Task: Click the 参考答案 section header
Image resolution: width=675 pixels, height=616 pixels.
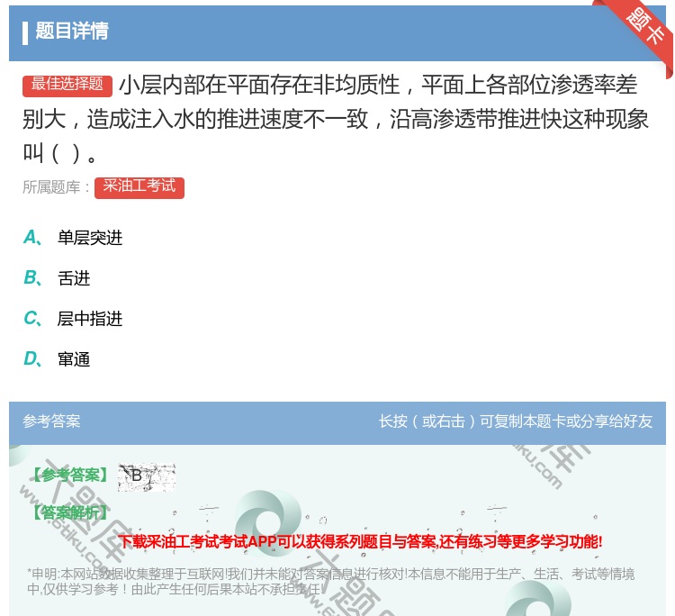Action: coord(51,421)
